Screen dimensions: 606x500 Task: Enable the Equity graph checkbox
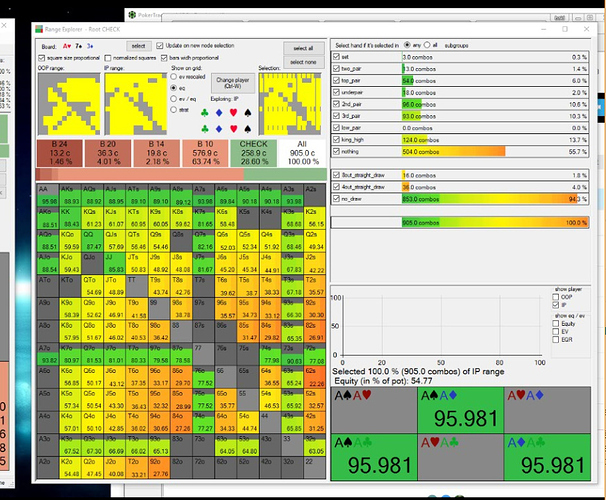556,323
